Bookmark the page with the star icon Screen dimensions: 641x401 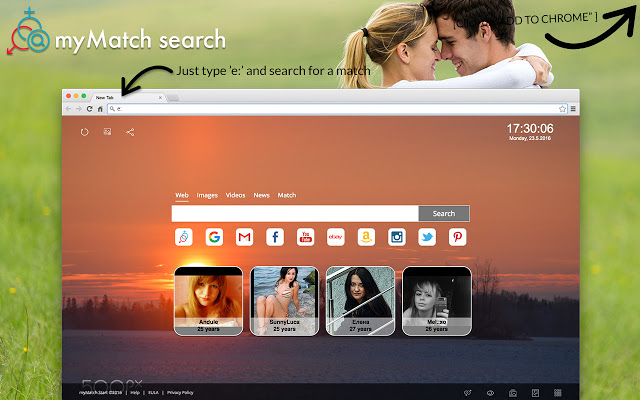(563, 109)
